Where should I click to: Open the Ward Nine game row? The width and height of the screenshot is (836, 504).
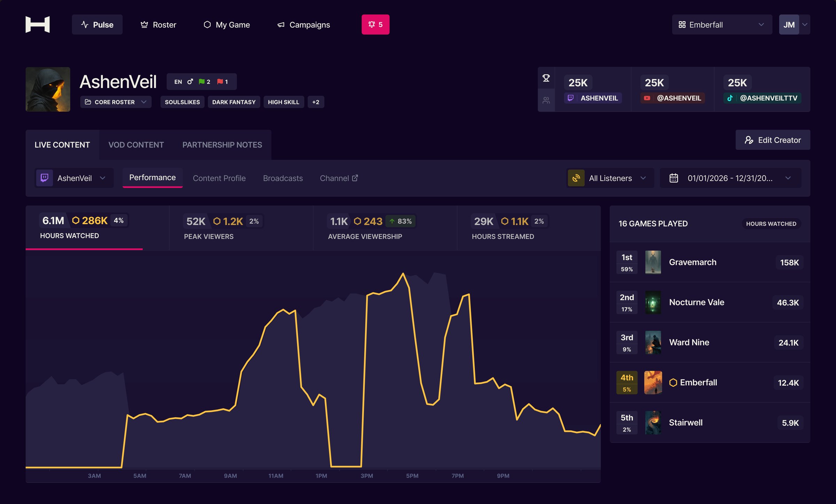point(710,342)
